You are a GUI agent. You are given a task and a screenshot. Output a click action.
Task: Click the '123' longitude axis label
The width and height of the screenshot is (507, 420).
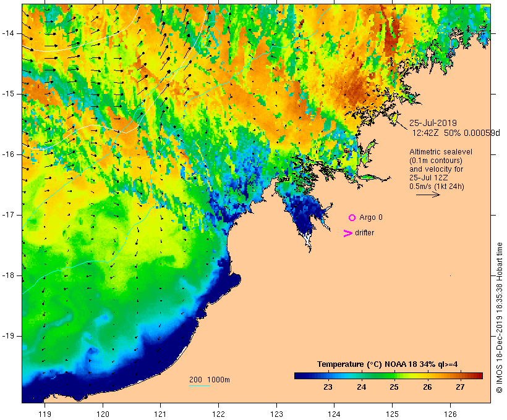click(x=276, y=414)
